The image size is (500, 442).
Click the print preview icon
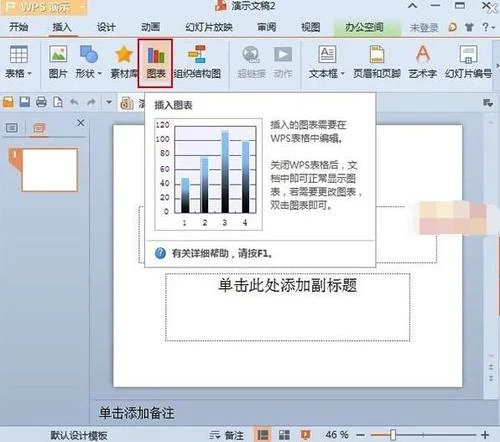[58, 102]
